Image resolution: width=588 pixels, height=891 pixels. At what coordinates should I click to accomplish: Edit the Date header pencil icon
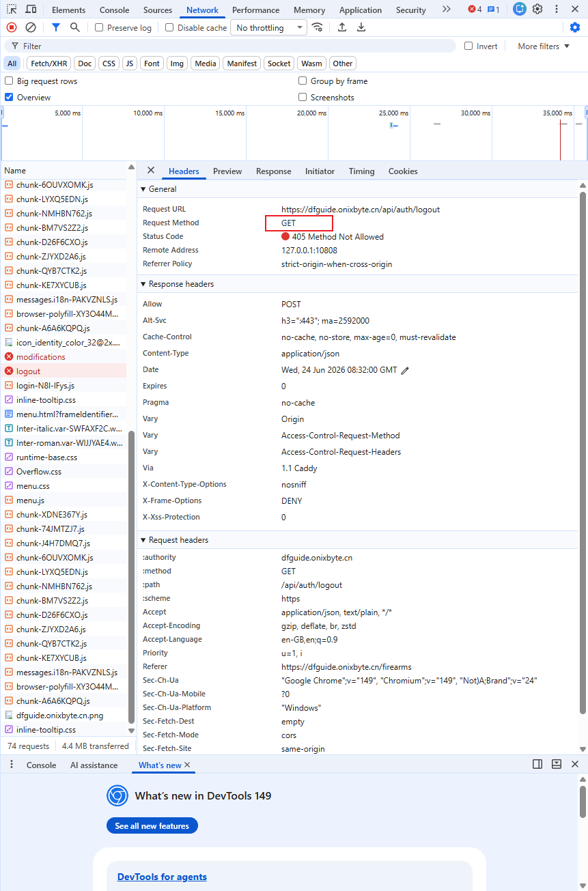tap(405, 370)
